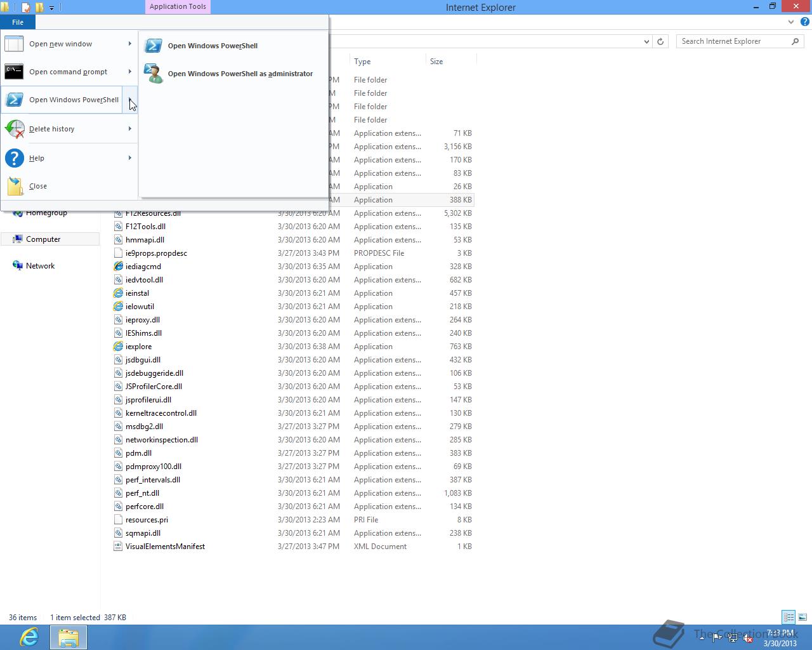This screenshot has height=650, width=812.
Task: Click the File tab
Action: (18, 22)
